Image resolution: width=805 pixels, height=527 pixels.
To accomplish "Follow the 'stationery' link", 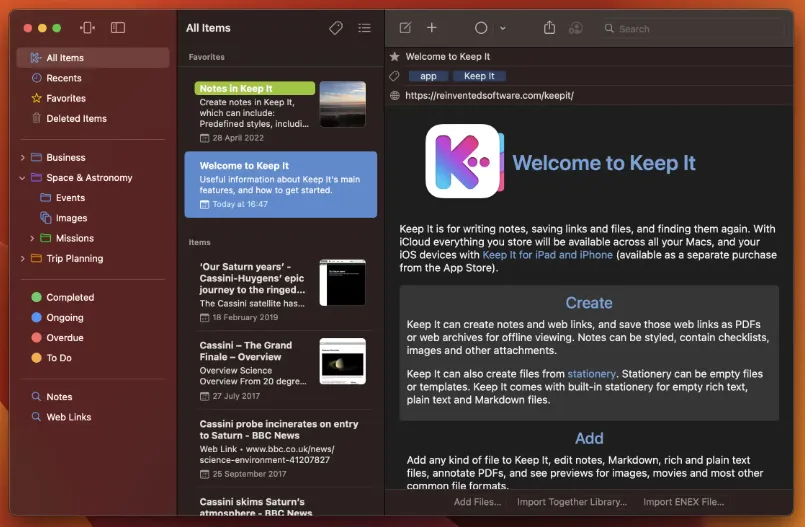I will (x=591, y=374).
